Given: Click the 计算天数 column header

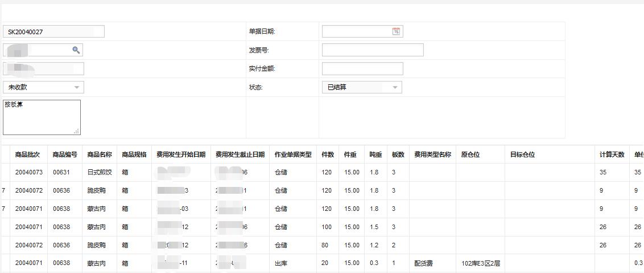Looking at the screenshot, I should 612,154.
